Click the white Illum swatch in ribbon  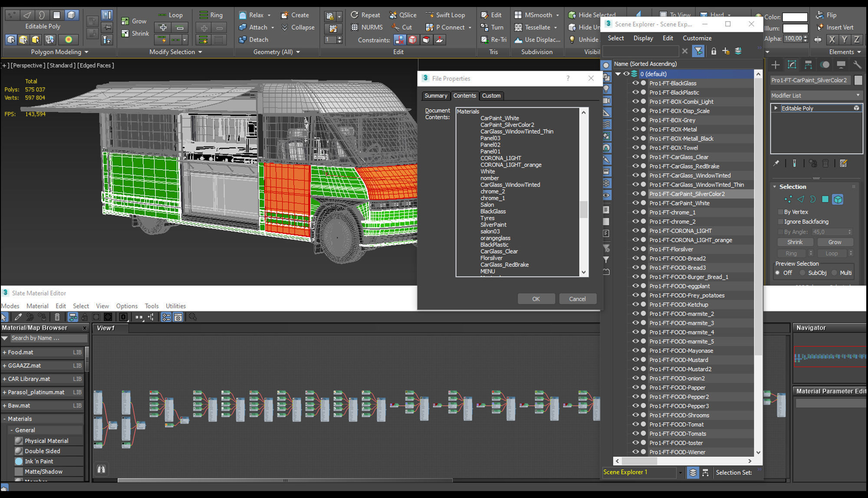click(x=795, y=28)
